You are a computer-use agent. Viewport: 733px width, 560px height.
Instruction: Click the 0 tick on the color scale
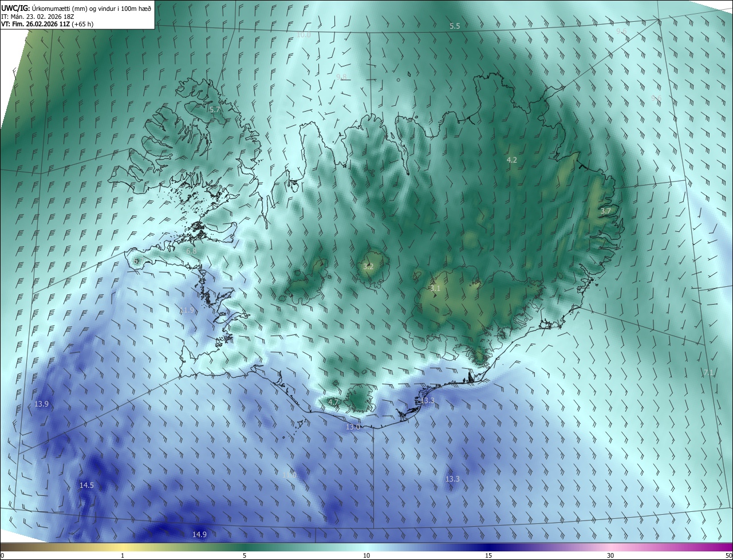pyautogui.click(x=2, y=556)
